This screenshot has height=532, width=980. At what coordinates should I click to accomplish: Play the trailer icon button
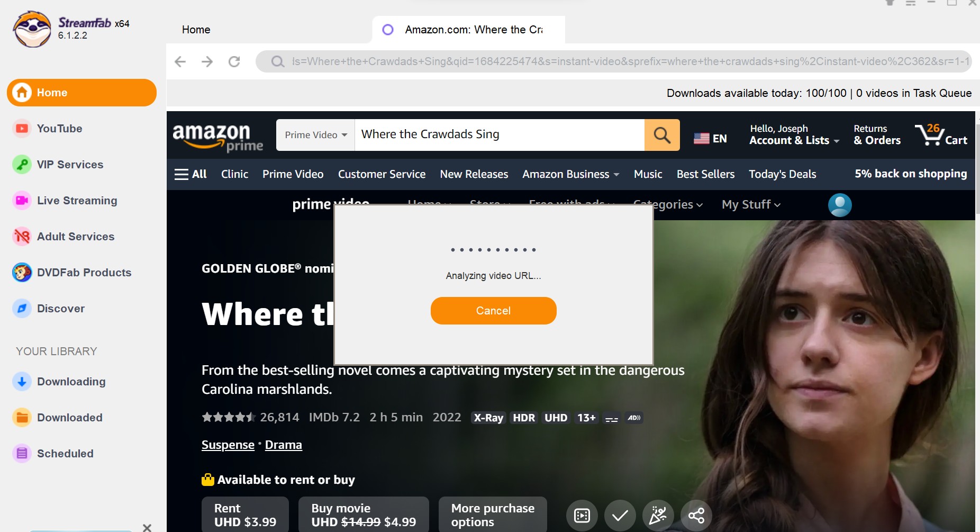point(582,515)
